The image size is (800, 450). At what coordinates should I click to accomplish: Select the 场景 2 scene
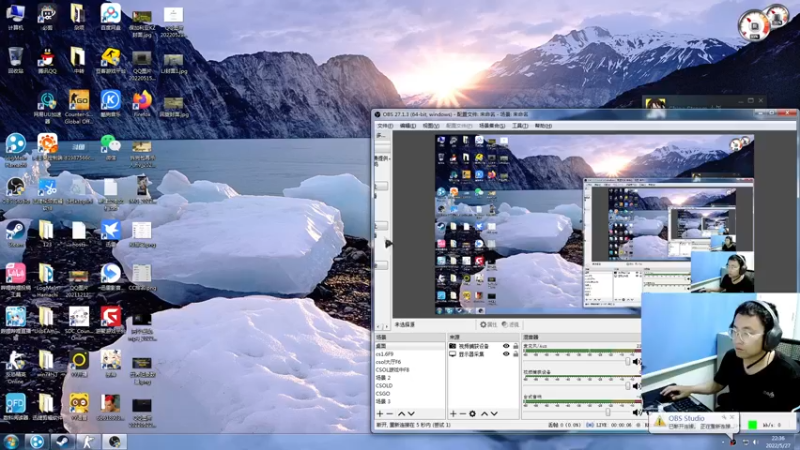coord(410,378)
